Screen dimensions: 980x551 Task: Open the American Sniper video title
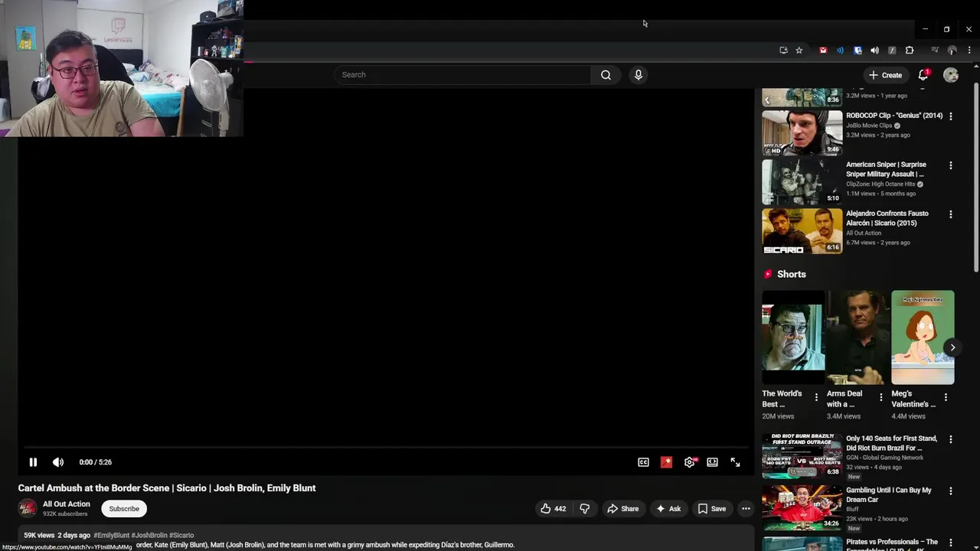[886, 169]
